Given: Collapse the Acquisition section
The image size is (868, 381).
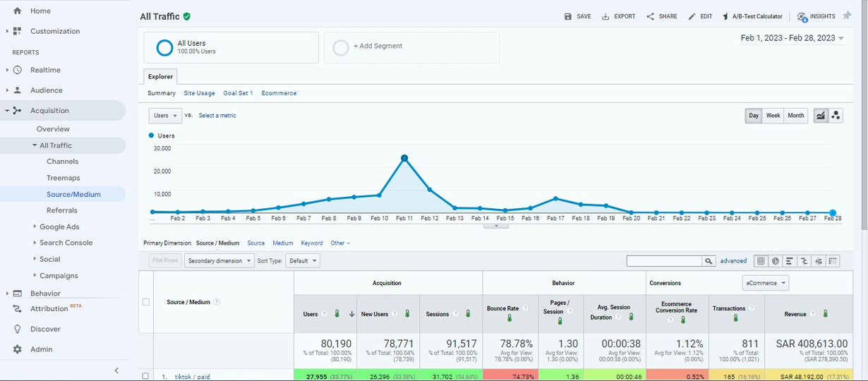Looking at the screenshot, I should tap(6, 111).
